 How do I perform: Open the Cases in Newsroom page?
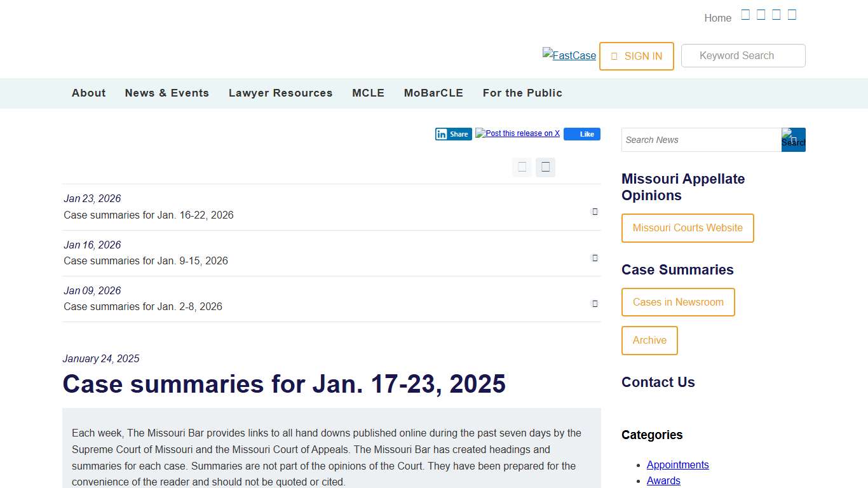[x=678, y=302]
